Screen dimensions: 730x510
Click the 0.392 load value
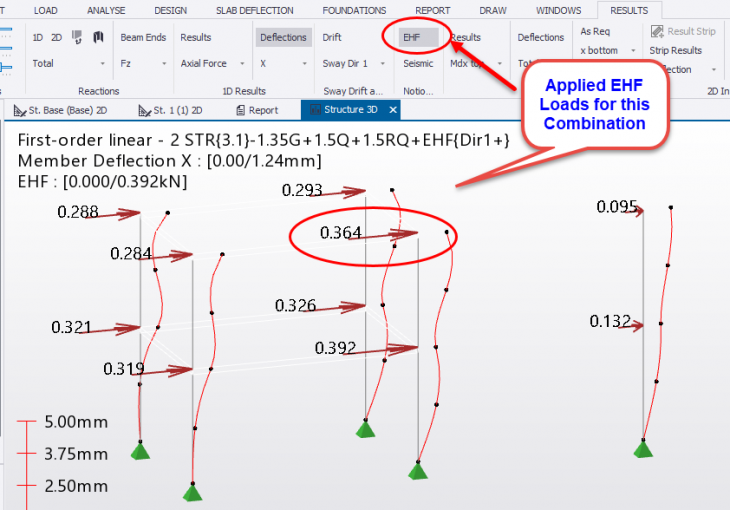click(x=335, y=348)
